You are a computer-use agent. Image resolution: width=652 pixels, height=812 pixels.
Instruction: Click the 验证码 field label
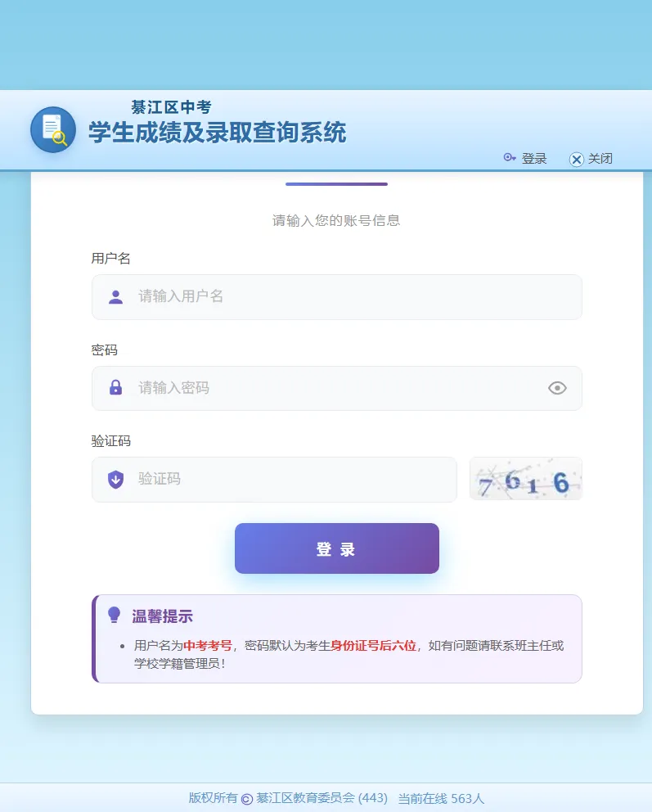(110, 441)
